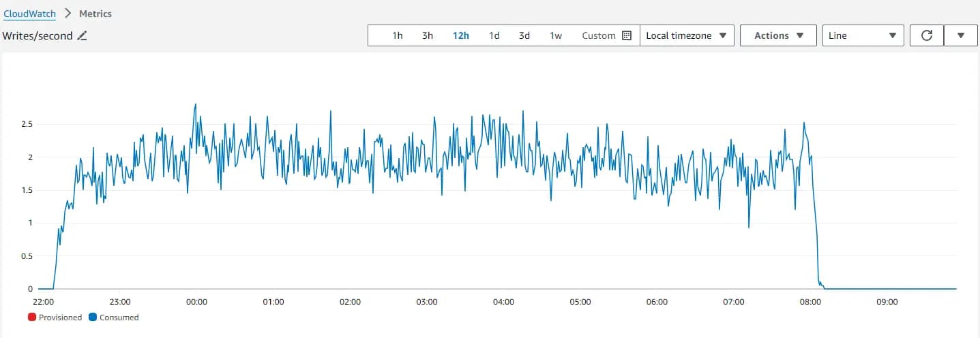Open the CloudWatch breadcrumb link
This screenshot has height=338, width=980.
[x=29, y=14]
